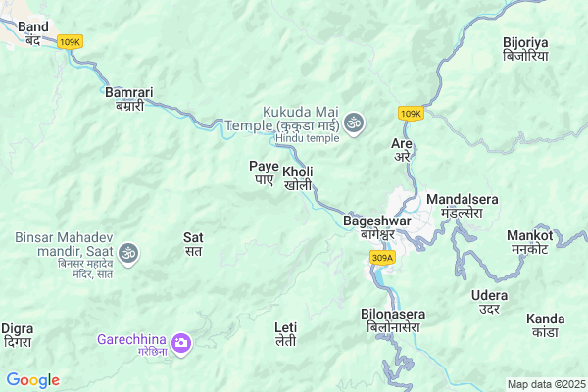Click the Map data ©2025 attribution
This screenshot has width=588, height=392.
(547, 384)
